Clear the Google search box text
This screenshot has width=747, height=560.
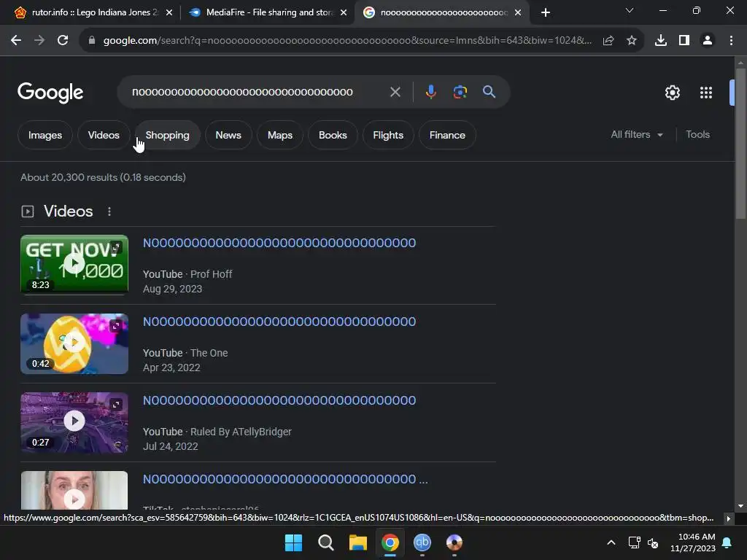pyautogui.click(x=395, y=92)
